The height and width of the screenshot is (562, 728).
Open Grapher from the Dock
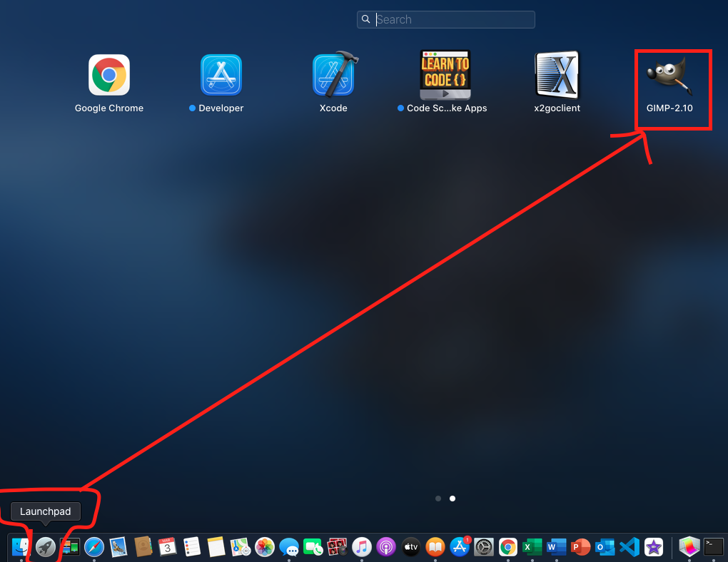tap(689, 547)
